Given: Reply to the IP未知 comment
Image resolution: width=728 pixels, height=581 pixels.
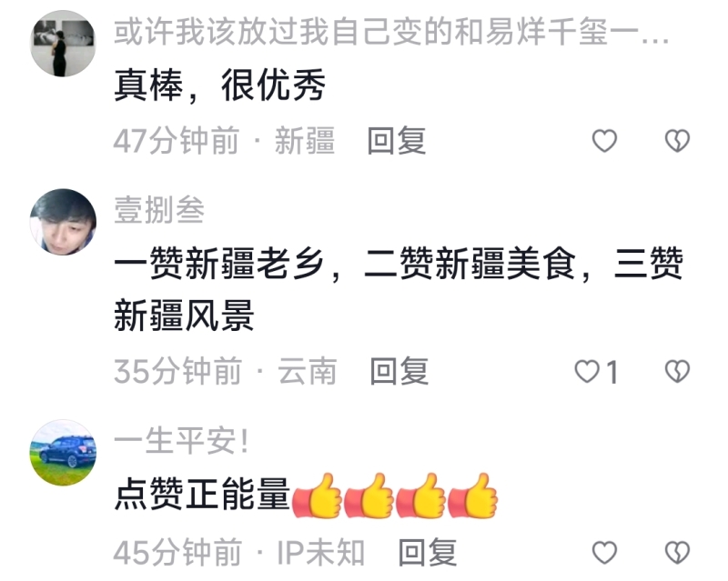Looking at the screenshot, I should (428, 552).
